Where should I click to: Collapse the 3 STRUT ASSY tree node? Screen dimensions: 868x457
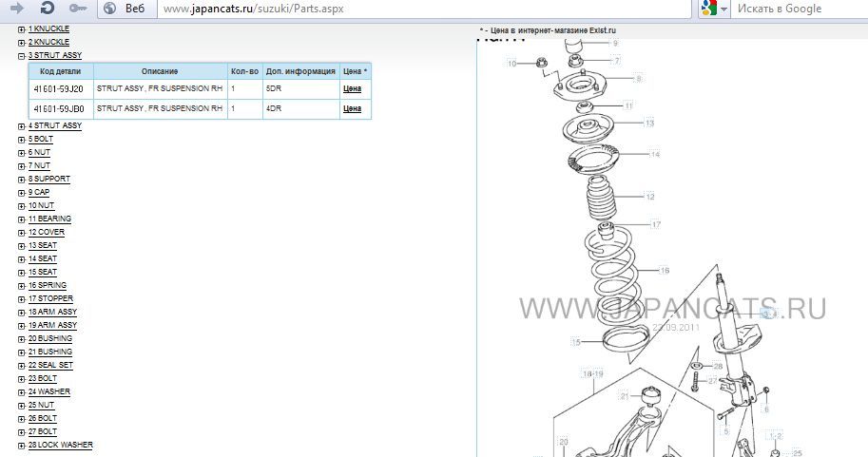click(x=22, y=56)
